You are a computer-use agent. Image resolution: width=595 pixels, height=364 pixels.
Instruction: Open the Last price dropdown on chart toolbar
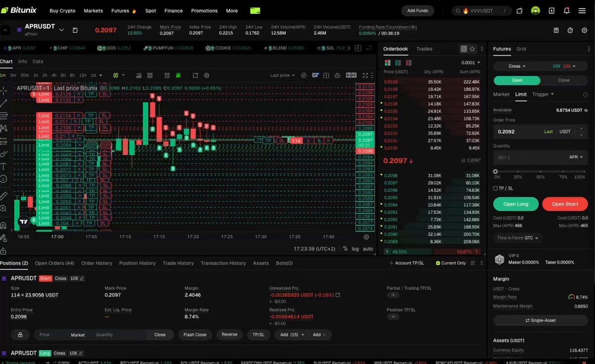283,75
